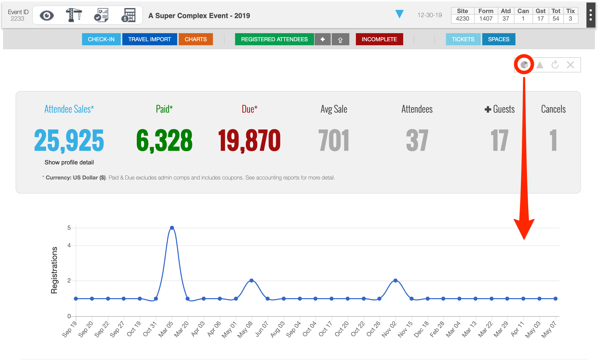Screen dimensions: 598x364
Task: Open the accounting calculator icon
Action: 129,15
